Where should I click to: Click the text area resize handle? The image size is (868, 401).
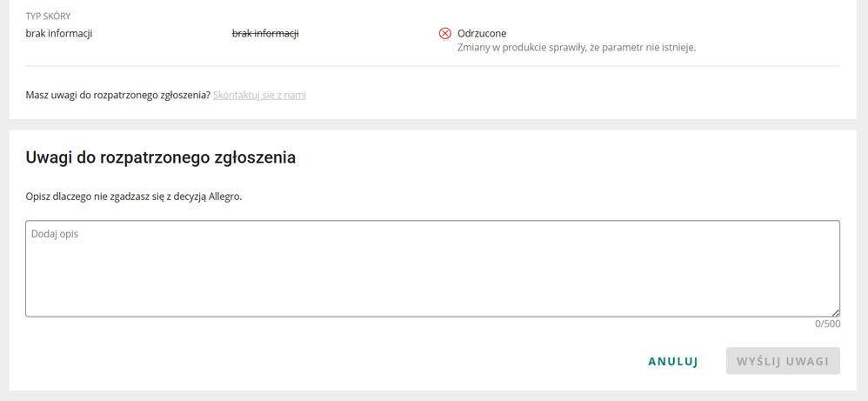point(836,312)
